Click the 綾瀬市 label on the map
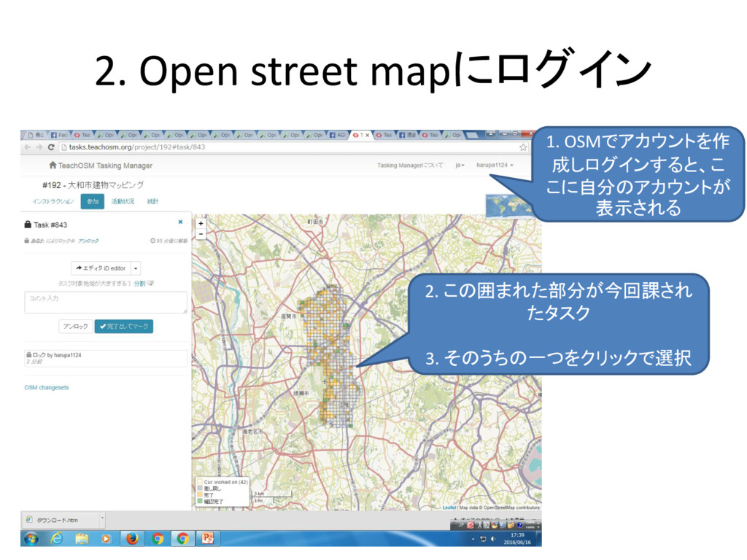The image size is (747, 560). click(x=301, y=393)
